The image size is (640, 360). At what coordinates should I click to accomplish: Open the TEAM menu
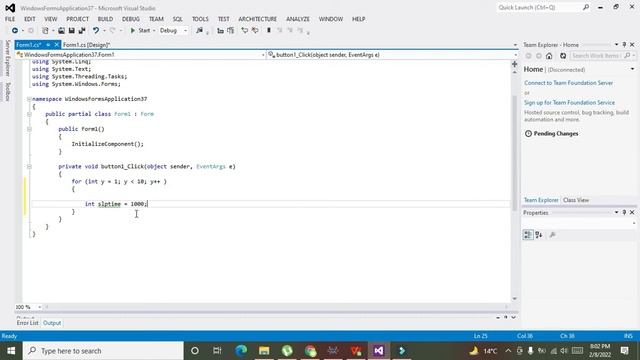(156, 19)
